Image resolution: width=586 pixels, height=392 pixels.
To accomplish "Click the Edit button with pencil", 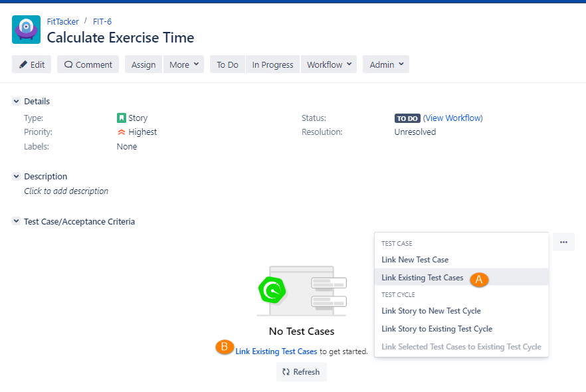I will pyautogui.click(x=32, y=64).
